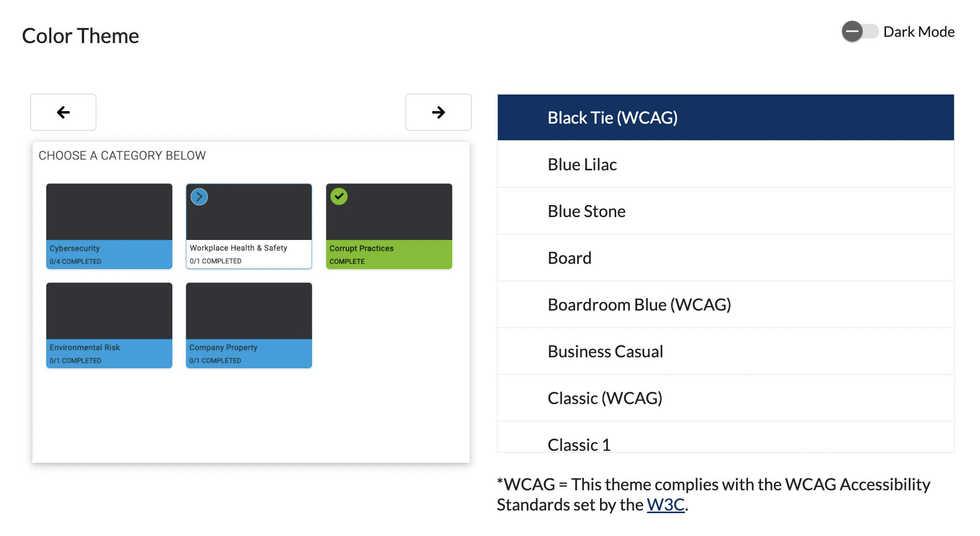Click the right arrow preview button
This screenshot has height=536, width=980.
[438, 112]
